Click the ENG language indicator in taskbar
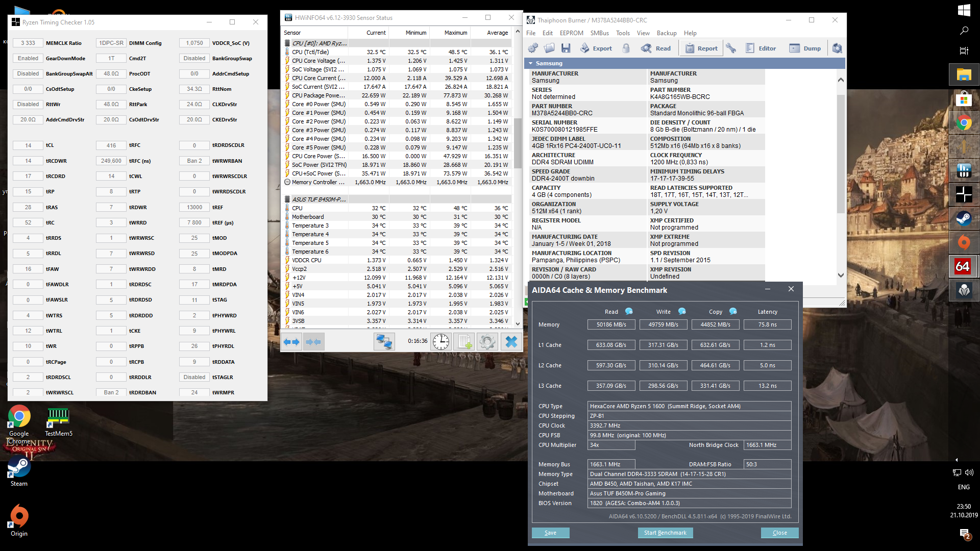Screen dimensions: 980x551 pyautogui.click(x=964, y=487)
